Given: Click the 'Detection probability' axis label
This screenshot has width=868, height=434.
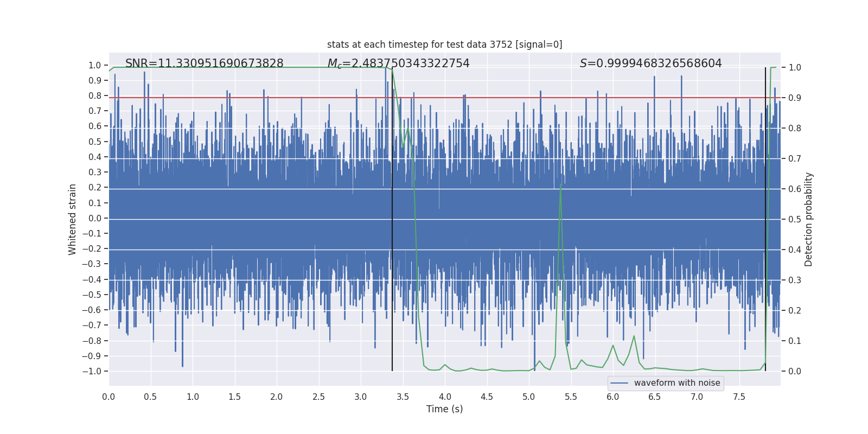Looking at the screenshot, I should pyautogui.click(x=809, y=219).
